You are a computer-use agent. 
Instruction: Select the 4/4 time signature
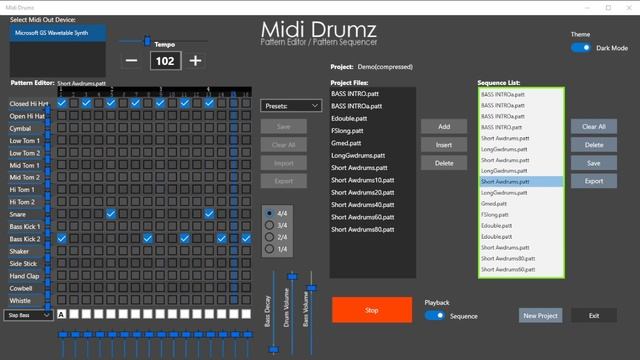(x=269, y=213)
